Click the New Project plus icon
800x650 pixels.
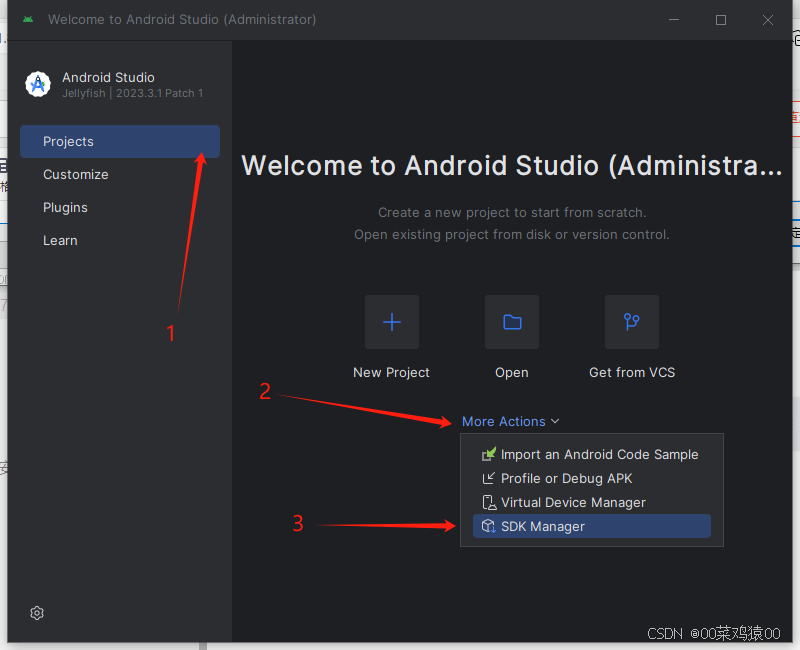coord(392,322)
